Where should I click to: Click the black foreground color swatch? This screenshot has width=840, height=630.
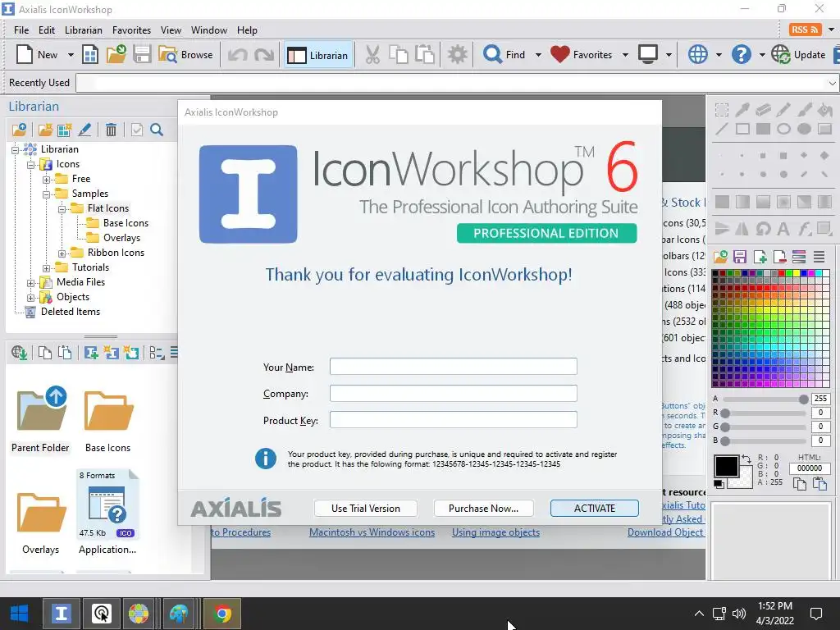[x=726, y=466]
